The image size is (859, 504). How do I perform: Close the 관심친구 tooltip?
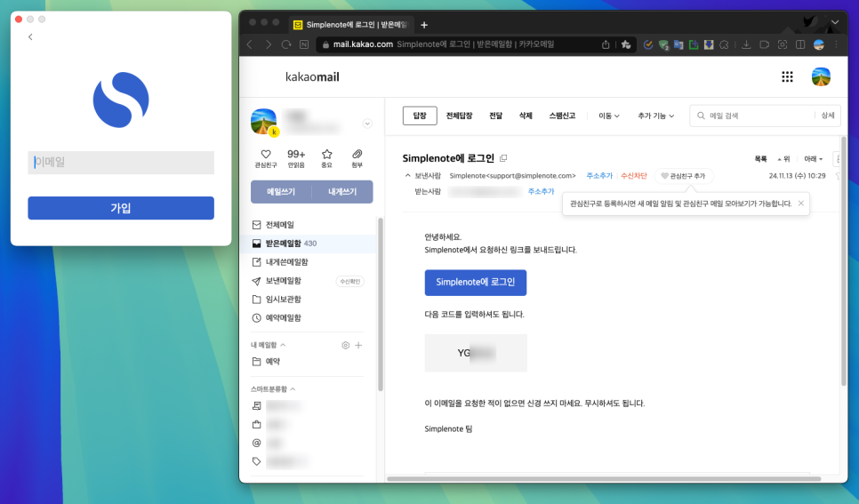click(x=801, y=204)
